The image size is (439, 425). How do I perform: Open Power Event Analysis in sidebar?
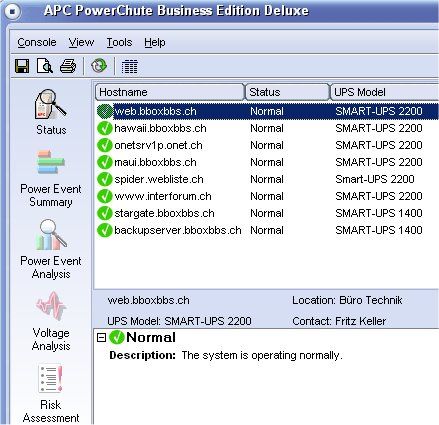coord(51,249)
